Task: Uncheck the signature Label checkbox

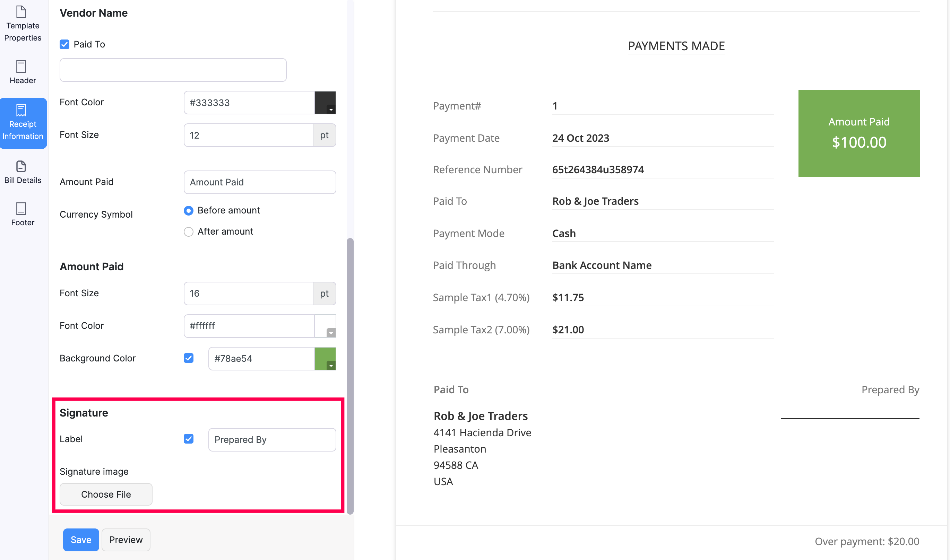Action: (188, 438)
